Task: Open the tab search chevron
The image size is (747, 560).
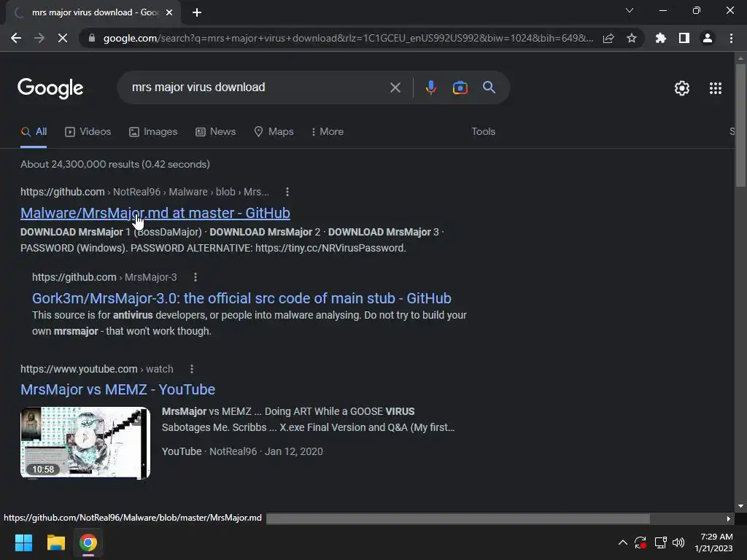Action: click(x=630, y=10)
